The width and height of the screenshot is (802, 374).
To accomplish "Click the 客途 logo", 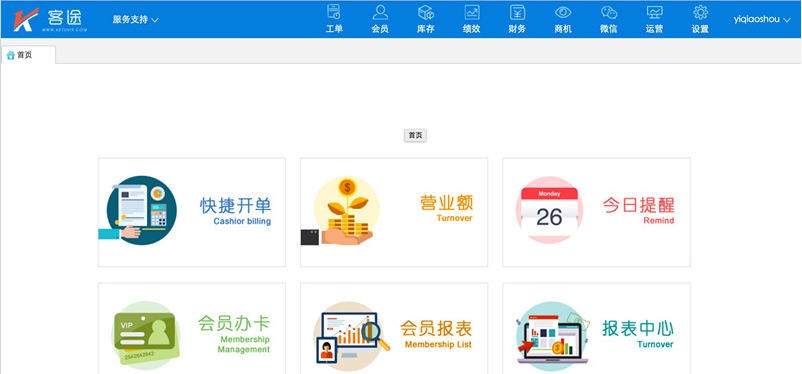I will point(50,19).
